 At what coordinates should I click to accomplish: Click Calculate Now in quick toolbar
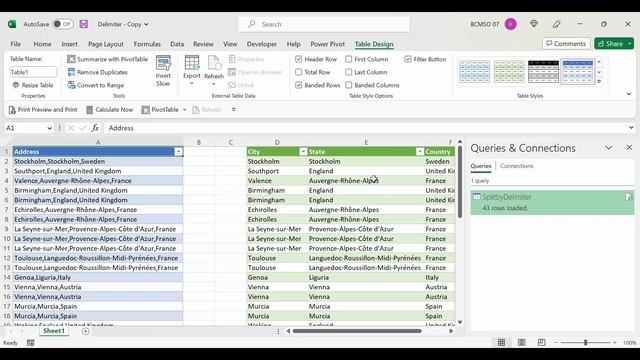coord(109,109)
